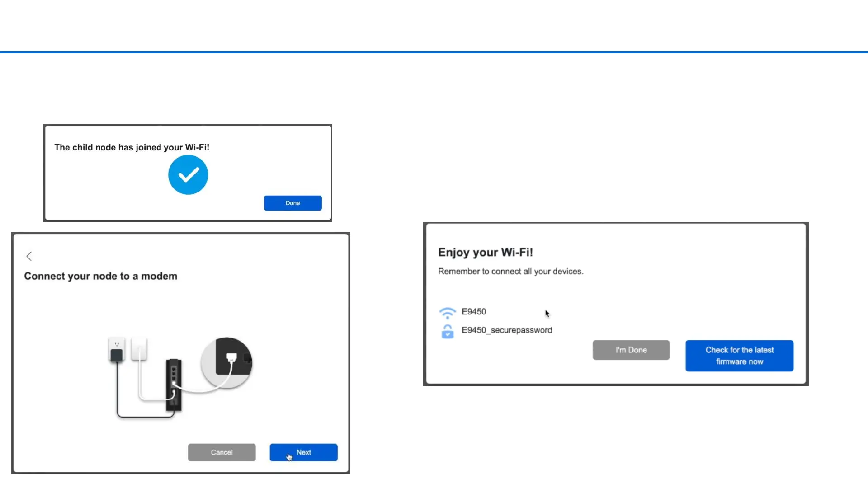Select the E9450 network name text
The image size is (868, 488).
pyautogui.click(x=474, y=312)
